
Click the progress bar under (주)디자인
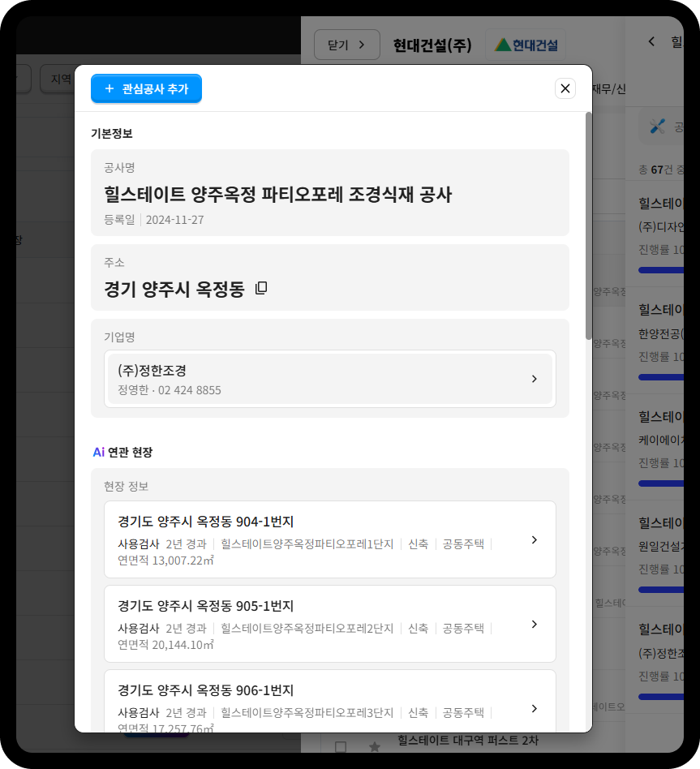(x=661, y=270)
